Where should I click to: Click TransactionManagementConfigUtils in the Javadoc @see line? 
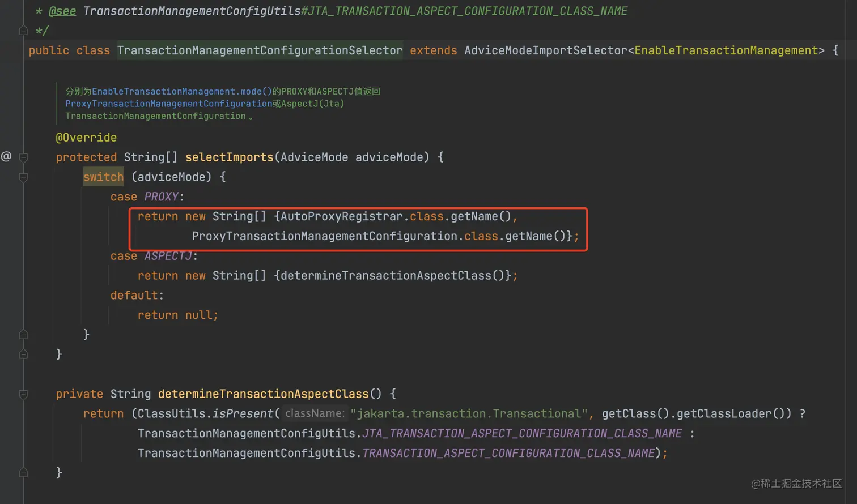click(192, 11)
